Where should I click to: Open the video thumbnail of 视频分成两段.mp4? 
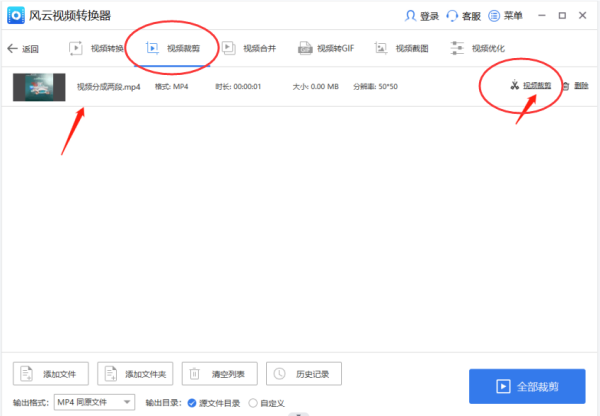[x=39, y=87]
